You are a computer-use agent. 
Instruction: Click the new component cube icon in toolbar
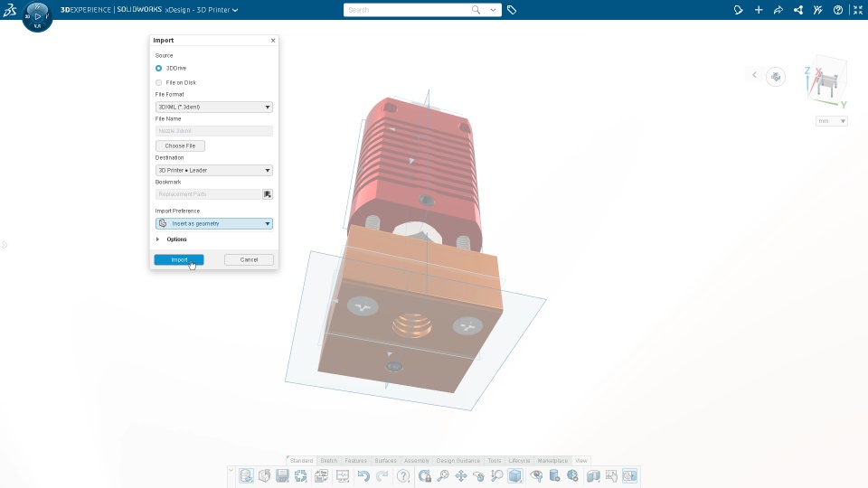pyautogui.click(x=265, y=476)
